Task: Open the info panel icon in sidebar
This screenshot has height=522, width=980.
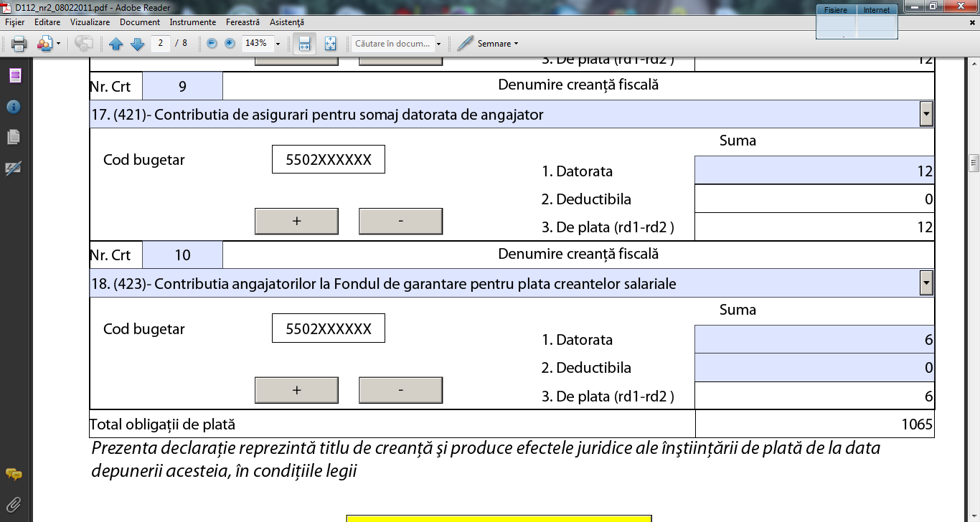Action: [14, 107]
